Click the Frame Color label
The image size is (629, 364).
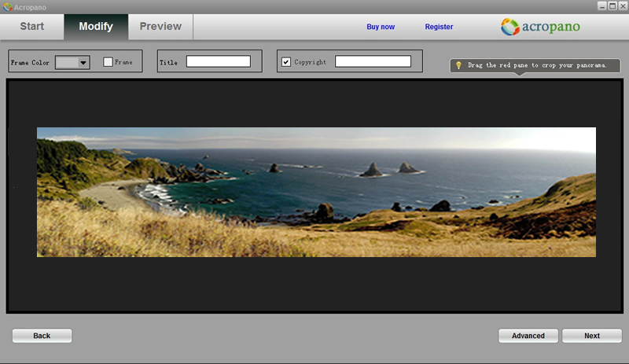pyautogui.click(x=30, y=63)
